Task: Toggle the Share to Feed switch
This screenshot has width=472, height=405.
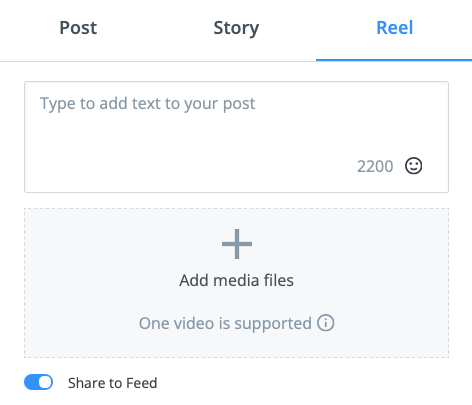Action: (x=38, y=382)
